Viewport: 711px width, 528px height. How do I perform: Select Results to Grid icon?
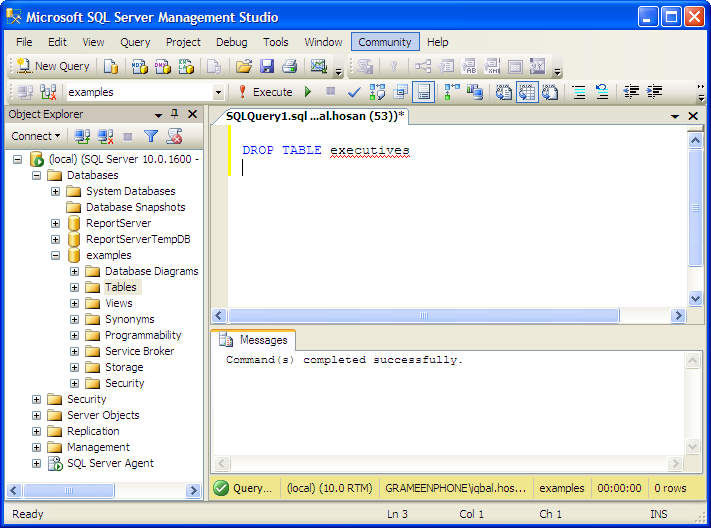point(527,92)
